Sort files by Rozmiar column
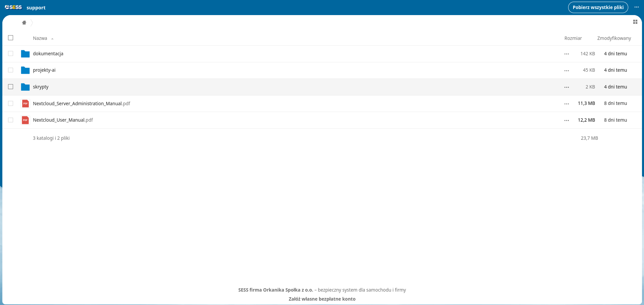The image size is (644, 305). point(573,38)
